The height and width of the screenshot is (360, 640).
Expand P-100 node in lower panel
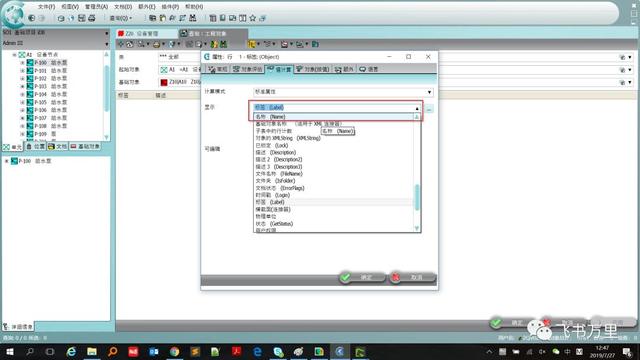coord(7,161)
